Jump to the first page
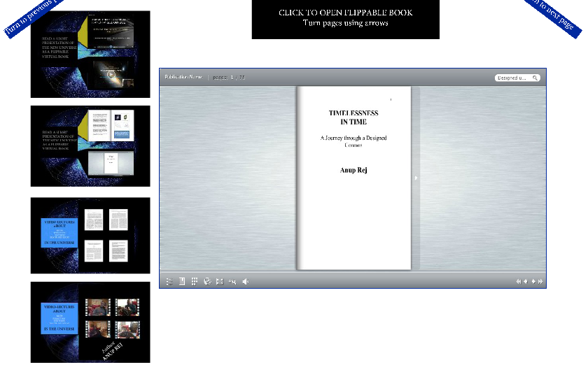Screen dimensions: 588x374 [x=519, y=282]
